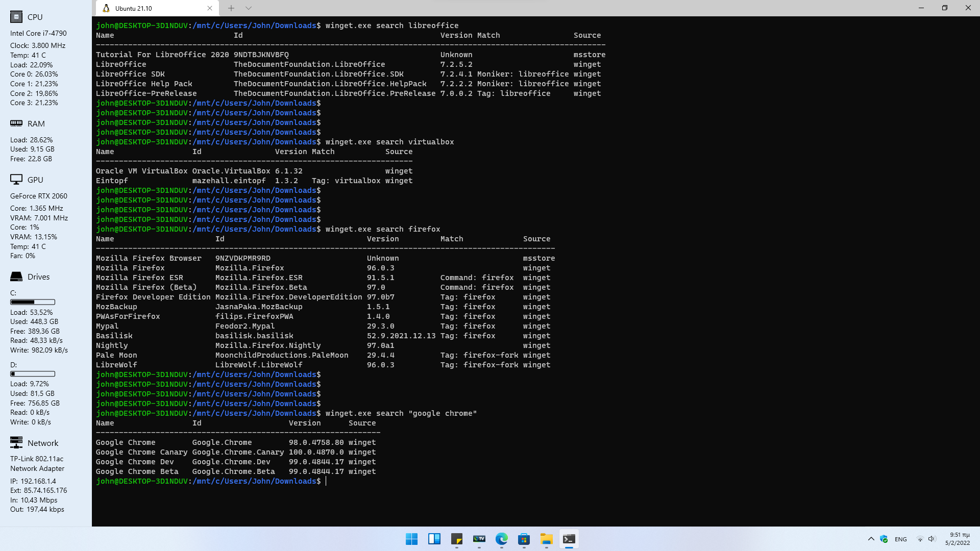
Task: Click the RAM module icon in sidebar
Action: [x=16, y=123]
